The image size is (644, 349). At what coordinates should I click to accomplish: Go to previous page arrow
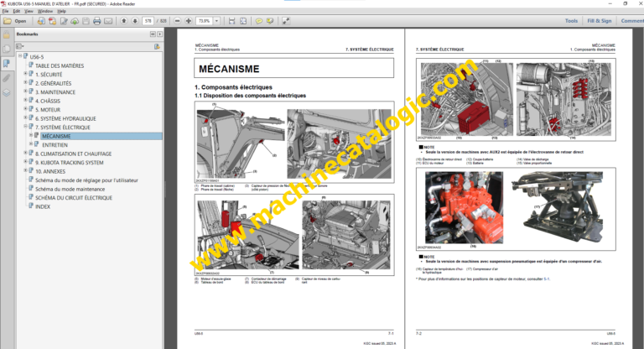(x=123, y=21)
